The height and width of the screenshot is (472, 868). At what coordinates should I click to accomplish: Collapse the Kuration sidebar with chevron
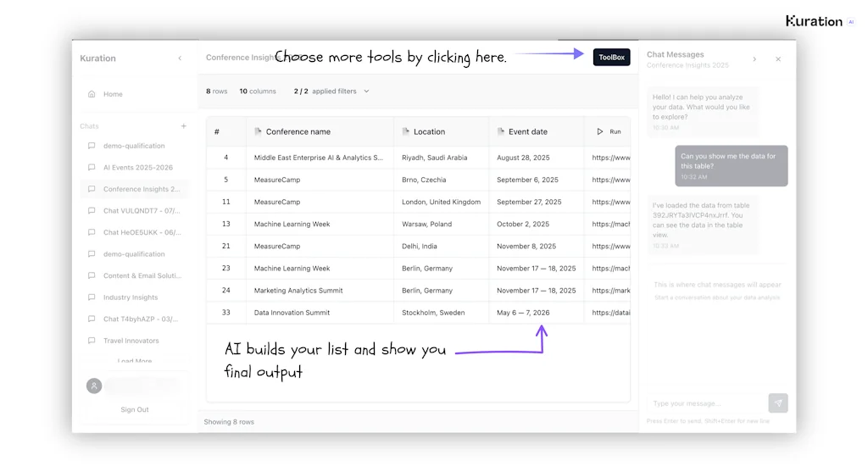[180, 58]
